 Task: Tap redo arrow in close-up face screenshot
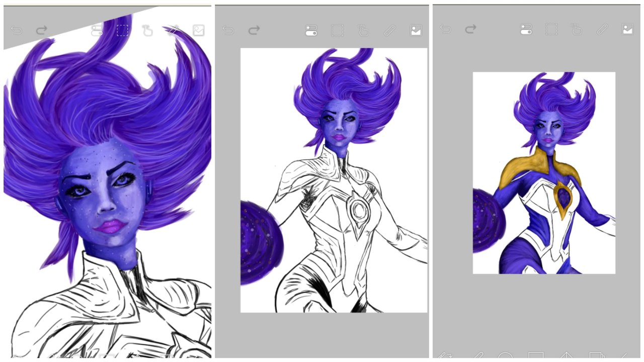(42, 31)
